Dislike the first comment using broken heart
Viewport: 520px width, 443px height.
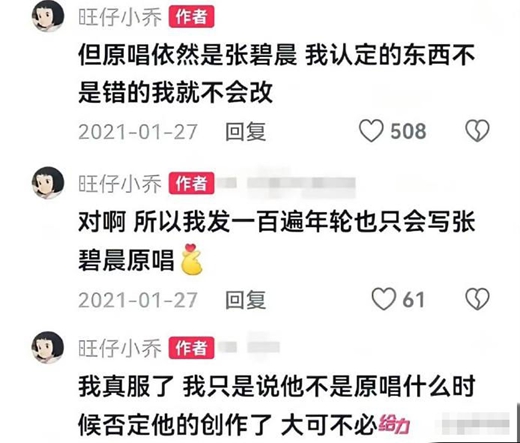tap(477, 131)
